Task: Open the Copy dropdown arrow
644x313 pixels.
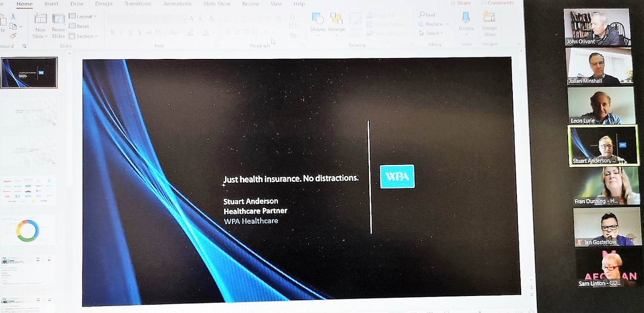Action: click(21, 26)
